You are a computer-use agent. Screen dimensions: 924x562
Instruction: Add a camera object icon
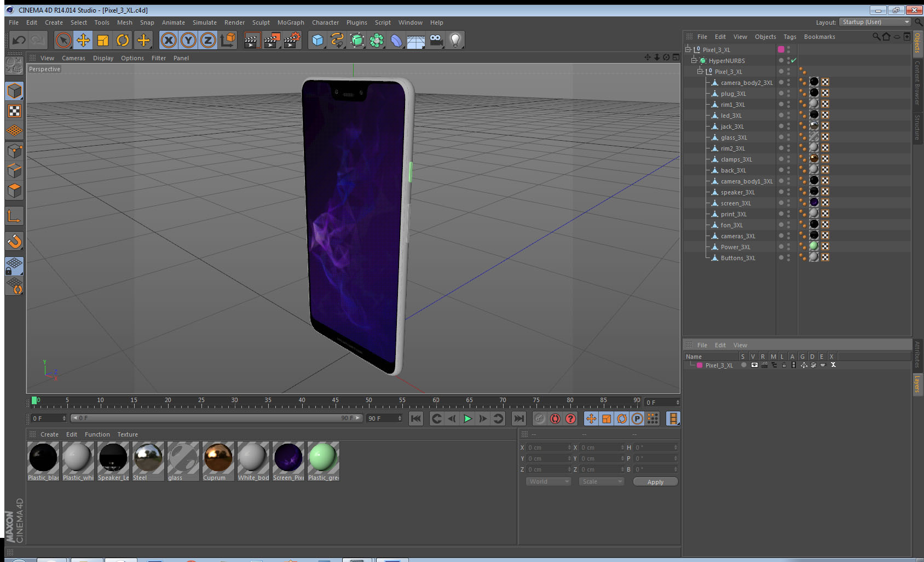click(436, 40)
